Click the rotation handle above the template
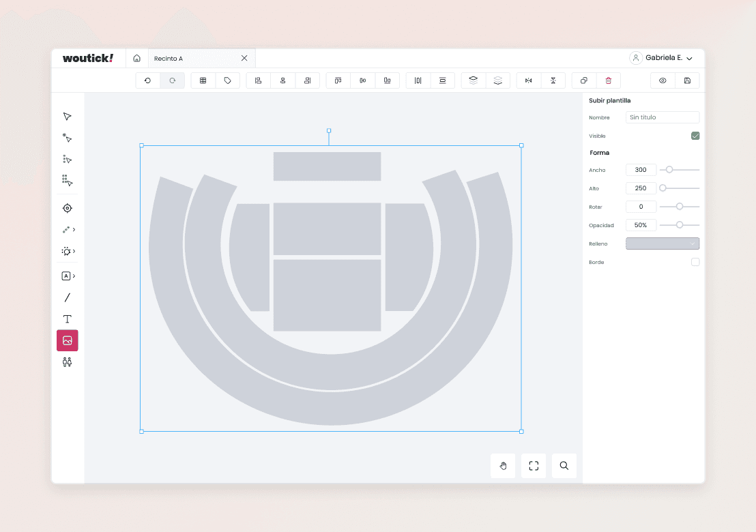Viewport: 756px width, 532px height. tap(329, 130)
